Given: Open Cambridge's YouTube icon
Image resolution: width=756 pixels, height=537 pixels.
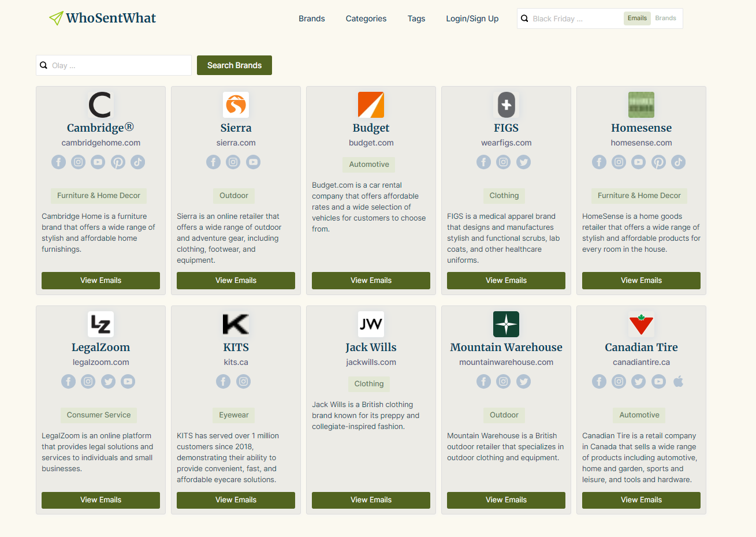Looking at the screenshot, I should [x=98, y=162].
